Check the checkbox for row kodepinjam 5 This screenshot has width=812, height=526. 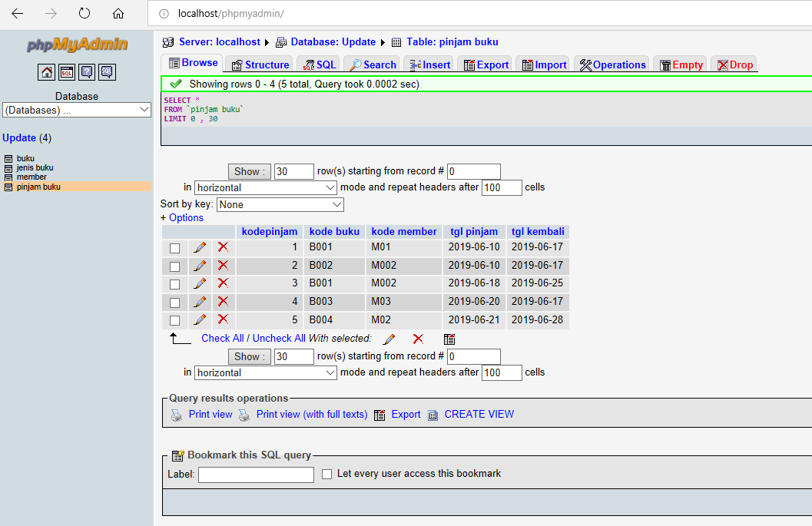174,319
